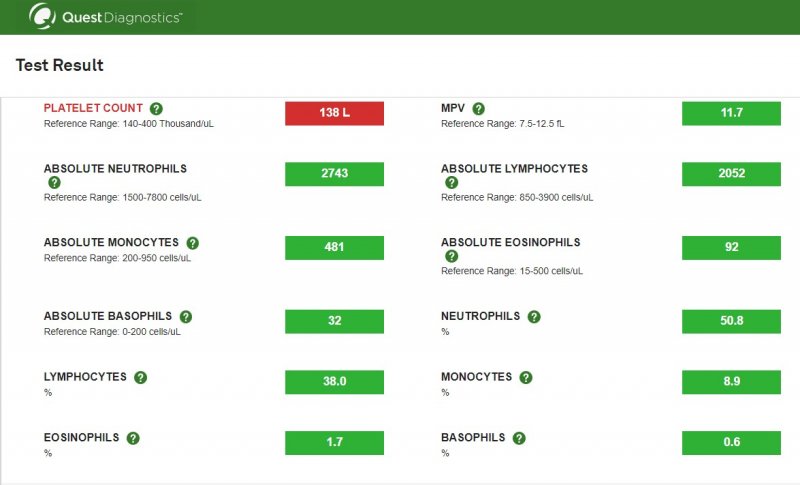Click the EOSINOPHILS help question mark
Image resolution: width=800 pixels, height=485 pixels.
(x=133, y=438)
